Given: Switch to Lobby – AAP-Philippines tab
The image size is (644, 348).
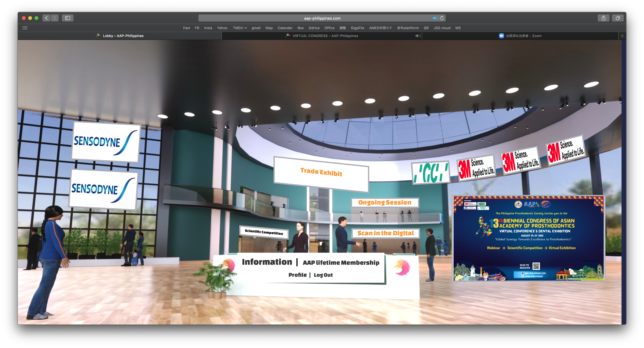Looking at the screenshot, I should tap(119, 36).
